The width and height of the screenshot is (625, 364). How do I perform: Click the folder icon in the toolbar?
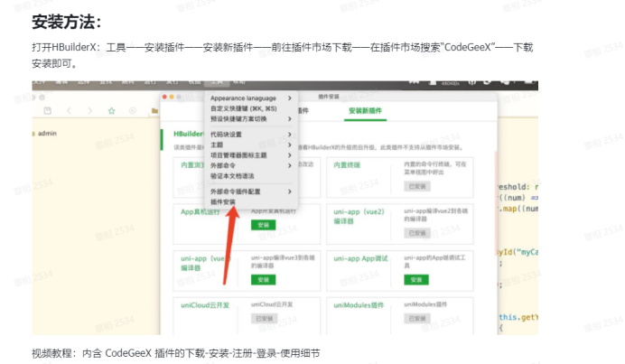154,111
